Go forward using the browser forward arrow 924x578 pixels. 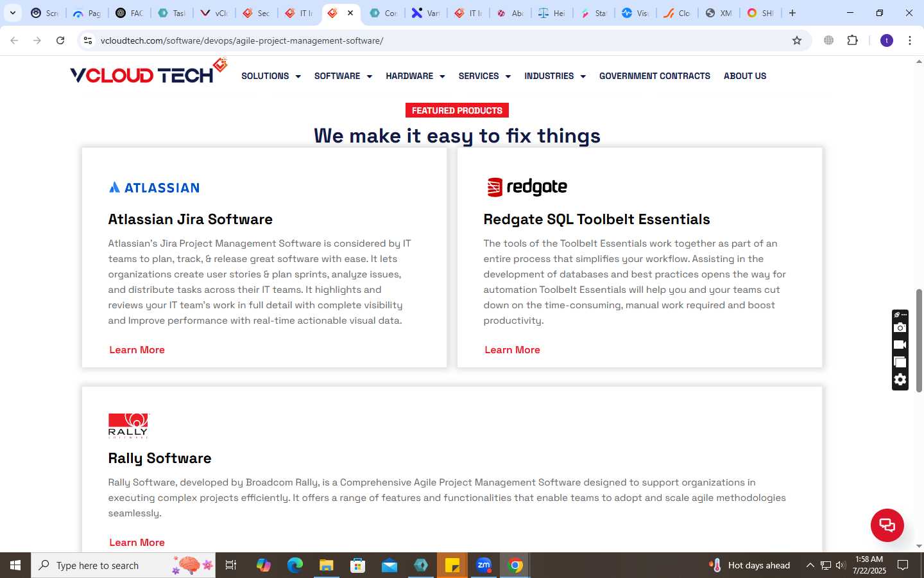(37, 40)
